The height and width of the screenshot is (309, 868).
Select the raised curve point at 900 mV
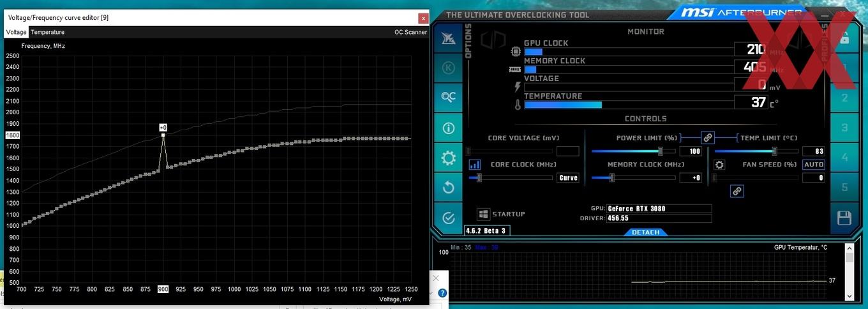(x=163, y=135)
